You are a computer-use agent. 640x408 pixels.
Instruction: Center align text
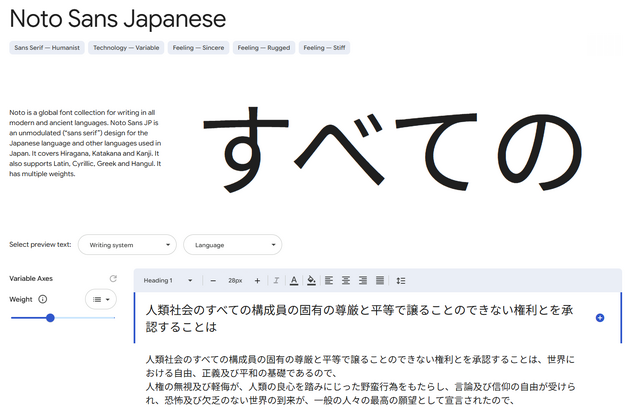tap(346, 281)
